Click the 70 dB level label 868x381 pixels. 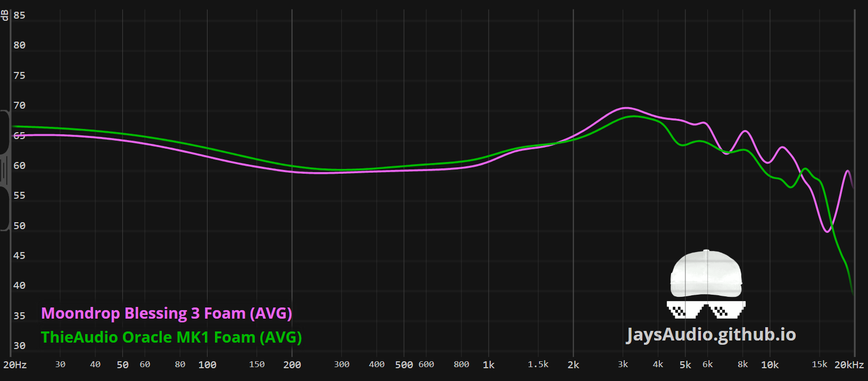(x=20, y=106)
